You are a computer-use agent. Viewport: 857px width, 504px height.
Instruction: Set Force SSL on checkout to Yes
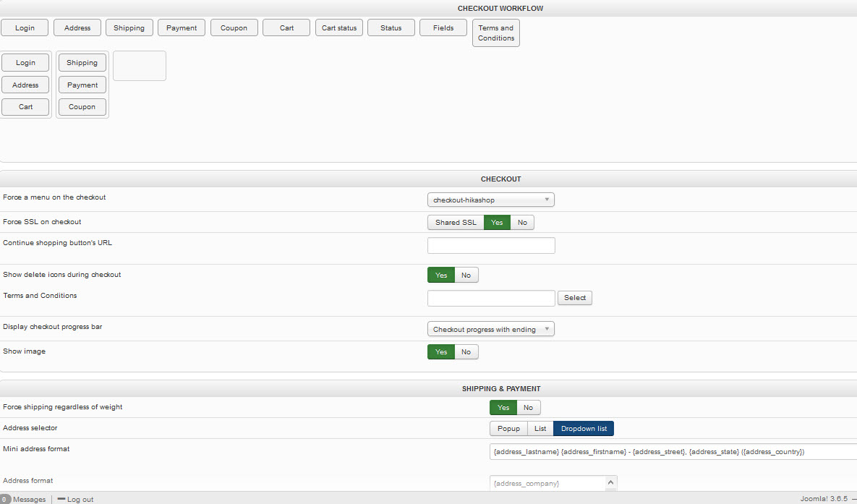[497, 223]
